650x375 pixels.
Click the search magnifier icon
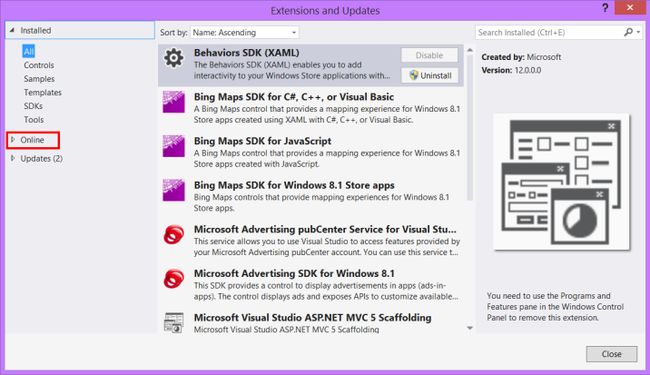click(628, 32)
